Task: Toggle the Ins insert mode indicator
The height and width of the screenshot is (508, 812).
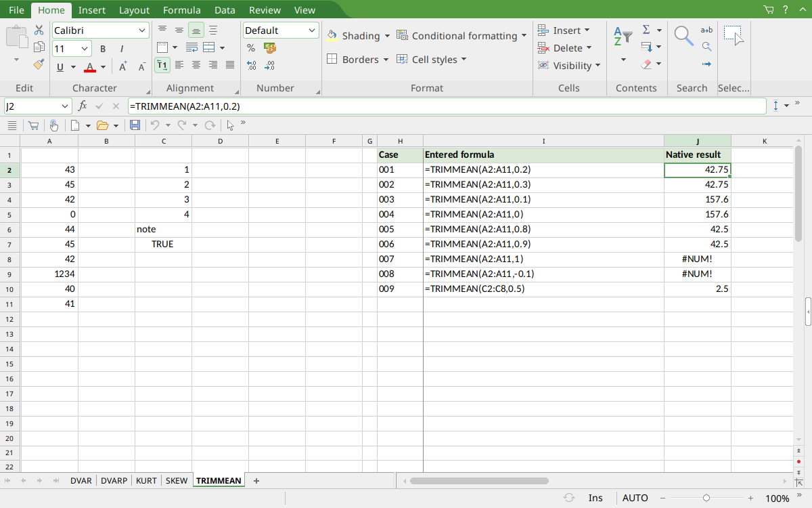Action: 595,498
